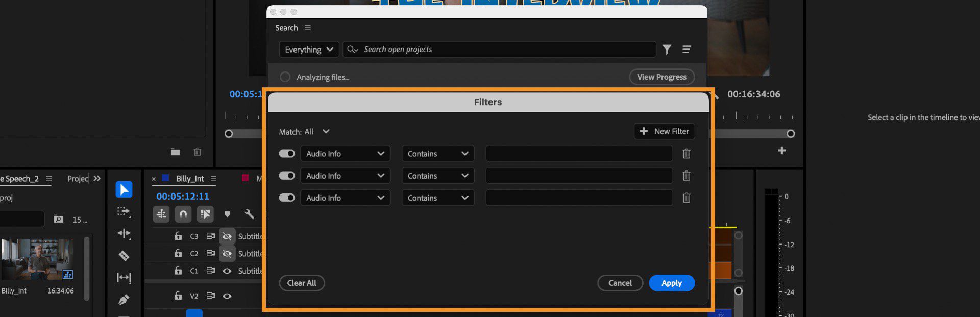The image size is (980, 317).
Task: Click the first filter value text field
Action: [579, 154]
